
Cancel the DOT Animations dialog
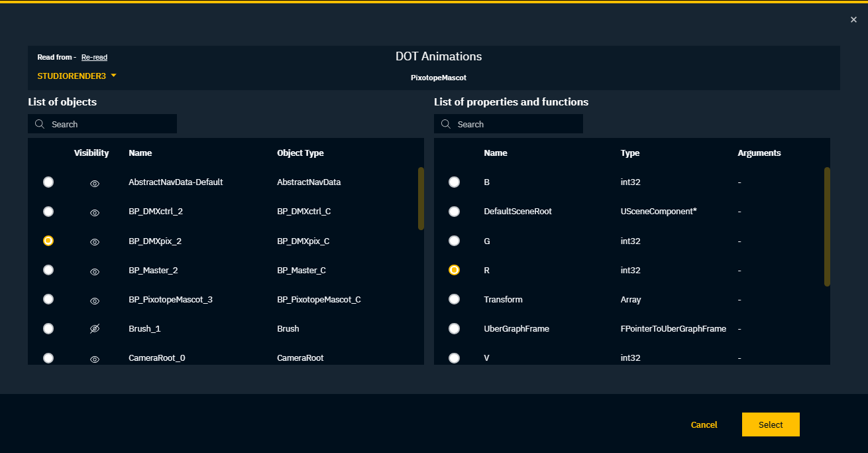pyautogui.click(x=704, y=424)
